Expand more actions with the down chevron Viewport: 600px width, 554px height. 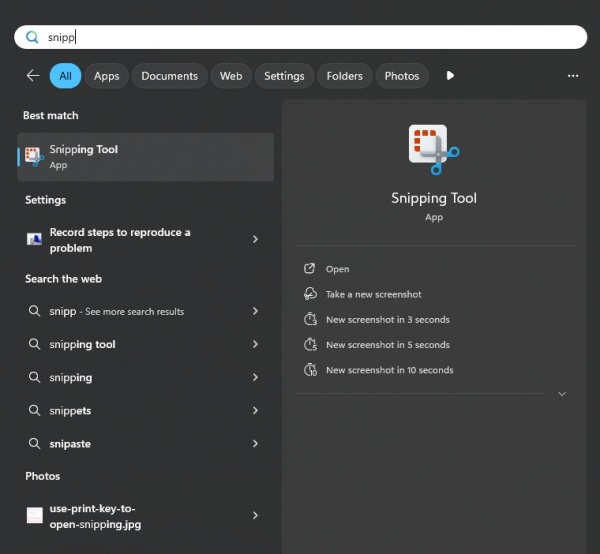tap(562, 394)
